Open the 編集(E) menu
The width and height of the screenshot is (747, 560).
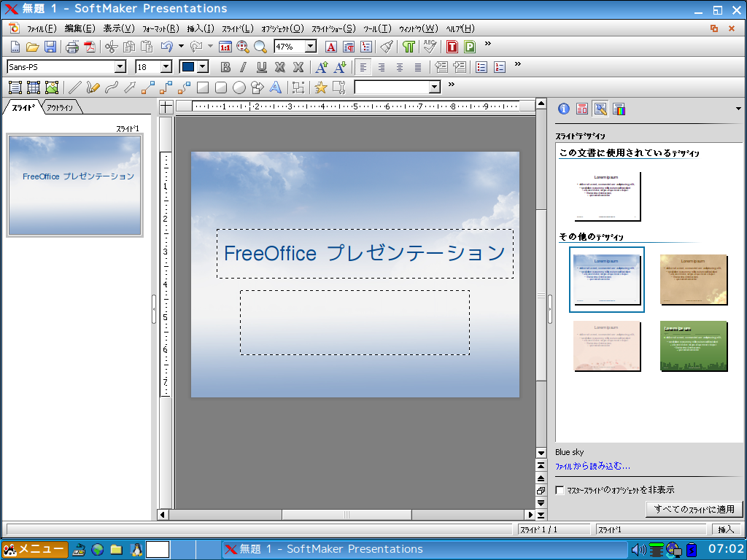click(80, 28)
